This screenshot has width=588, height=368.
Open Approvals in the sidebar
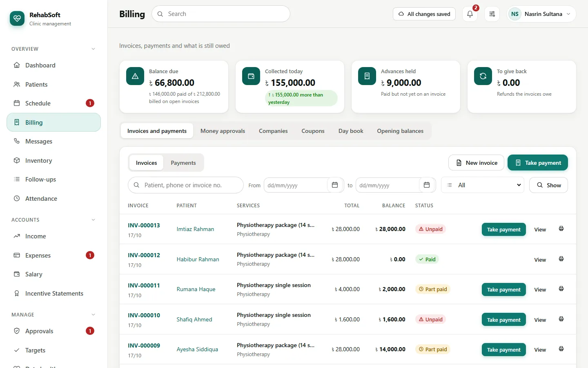pos(53,331)
